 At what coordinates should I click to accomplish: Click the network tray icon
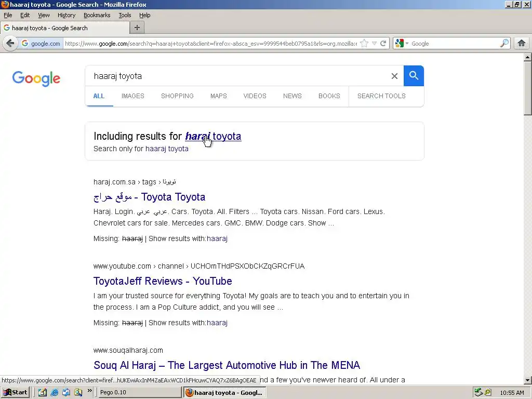478,393
